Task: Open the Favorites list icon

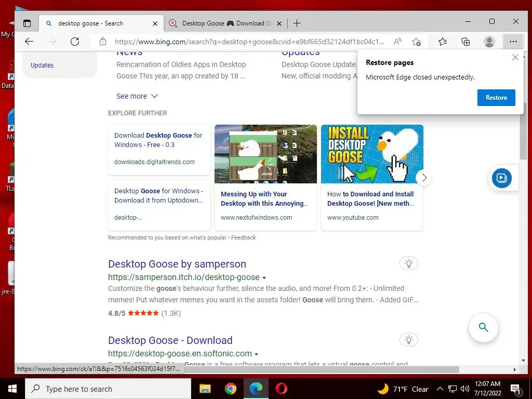Action: click(x=443, y=42)
